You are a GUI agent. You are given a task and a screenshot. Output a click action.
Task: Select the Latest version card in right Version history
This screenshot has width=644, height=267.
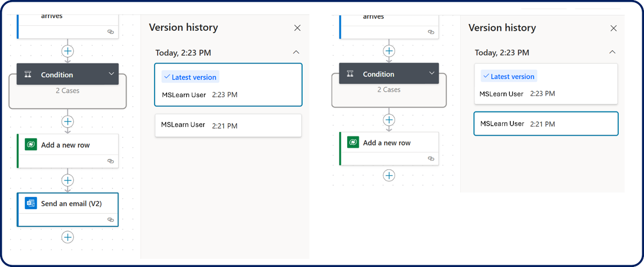[545, 84]
